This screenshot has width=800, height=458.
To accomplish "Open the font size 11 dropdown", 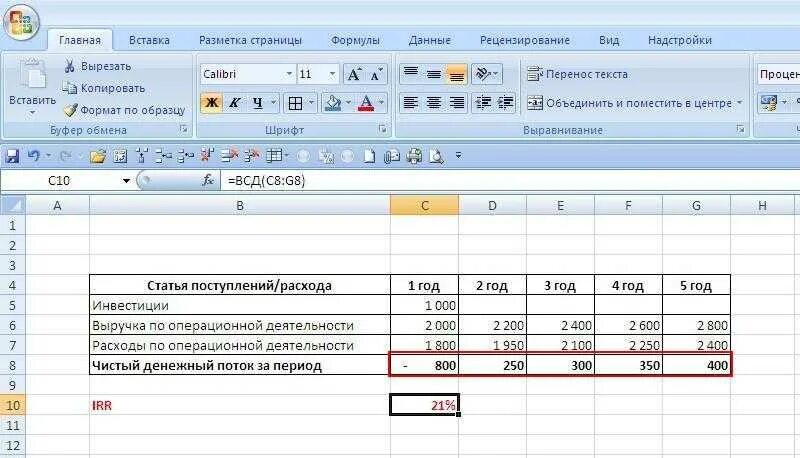I will click(x=332, y=74).
